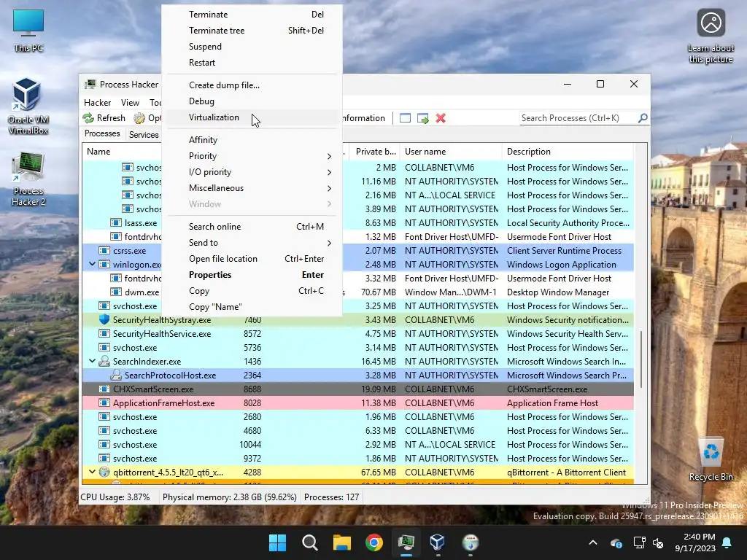The width and height of the screenshot is (747, 560).
Task: Select Create dump file... option
Action: coord(252,85)
